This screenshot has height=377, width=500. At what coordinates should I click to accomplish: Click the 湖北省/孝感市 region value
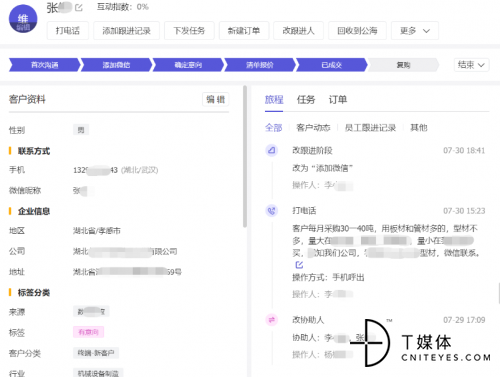(x=97, y=231)
